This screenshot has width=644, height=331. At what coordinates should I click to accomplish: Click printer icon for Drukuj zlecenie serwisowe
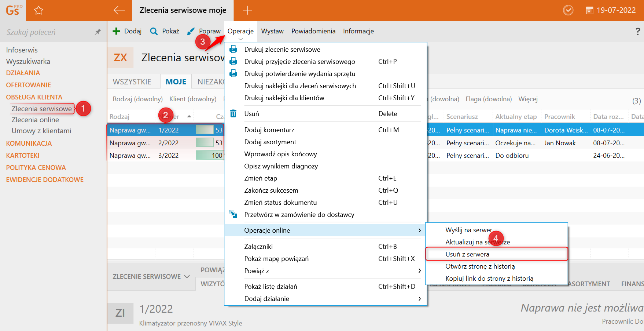click(233, 49)
